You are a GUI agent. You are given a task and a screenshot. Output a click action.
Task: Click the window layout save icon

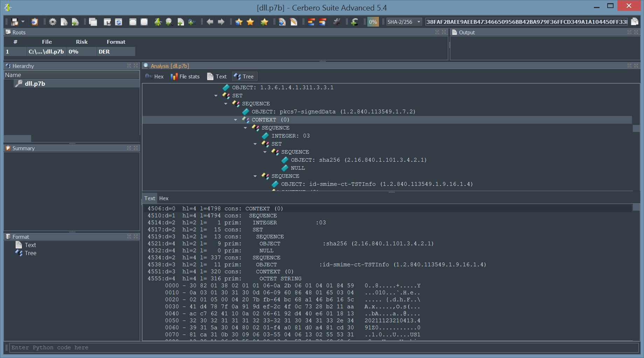[x=107, y=22]
